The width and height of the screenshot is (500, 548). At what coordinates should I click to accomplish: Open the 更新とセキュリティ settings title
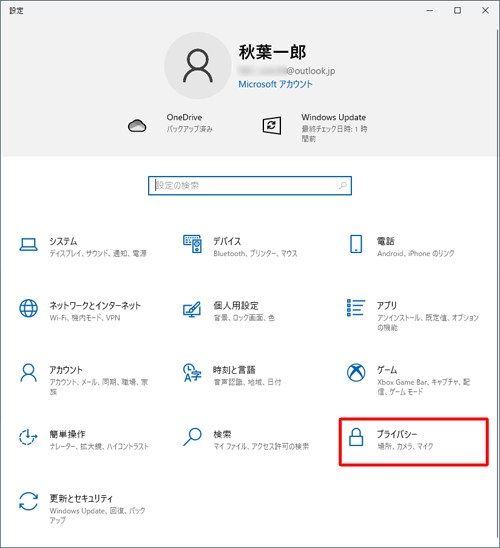[81, 498]
